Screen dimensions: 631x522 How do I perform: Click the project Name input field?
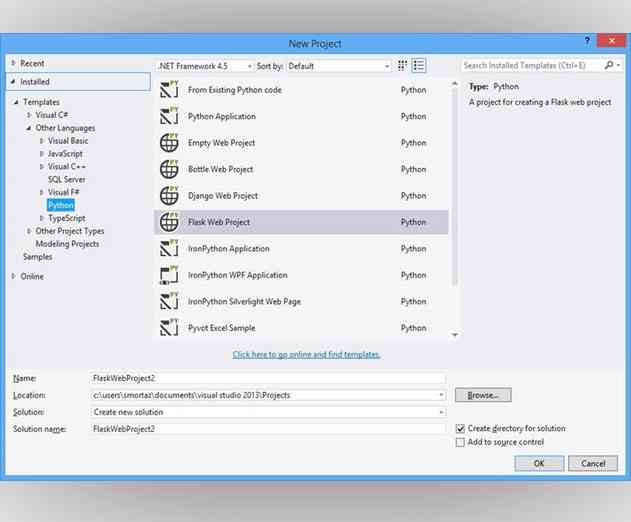268,378
